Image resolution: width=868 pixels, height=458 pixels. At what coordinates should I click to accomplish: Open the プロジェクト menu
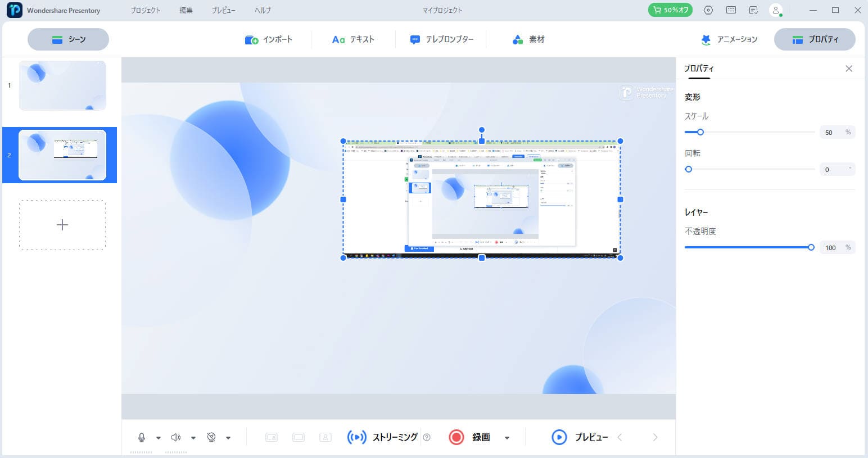[145, 10]
